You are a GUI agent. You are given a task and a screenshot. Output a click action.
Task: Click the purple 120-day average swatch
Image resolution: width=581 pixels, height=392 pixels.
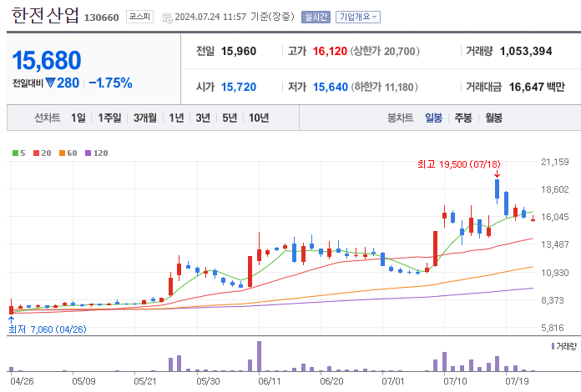click(x=88, y=153)
